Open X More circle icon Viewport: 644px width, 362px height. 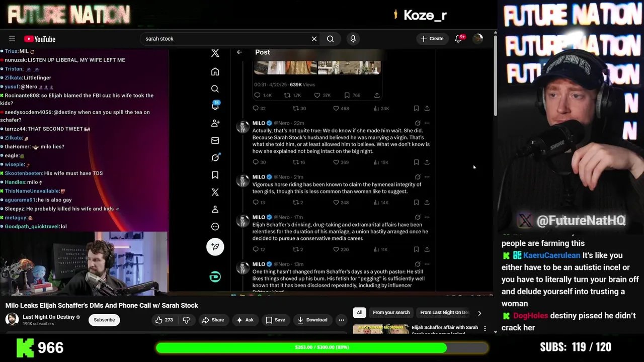tap(215, 226)
